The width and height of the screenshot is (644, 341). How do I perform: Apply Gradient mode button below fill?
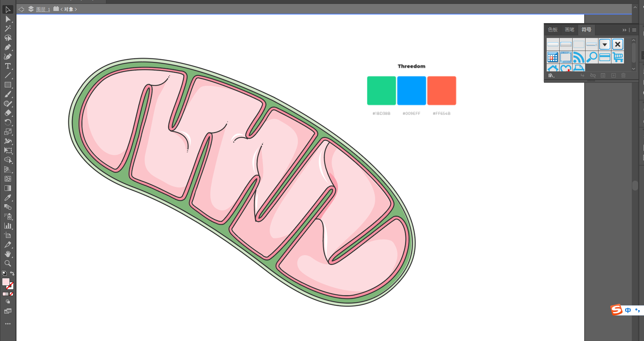click(x=7, y=294)
